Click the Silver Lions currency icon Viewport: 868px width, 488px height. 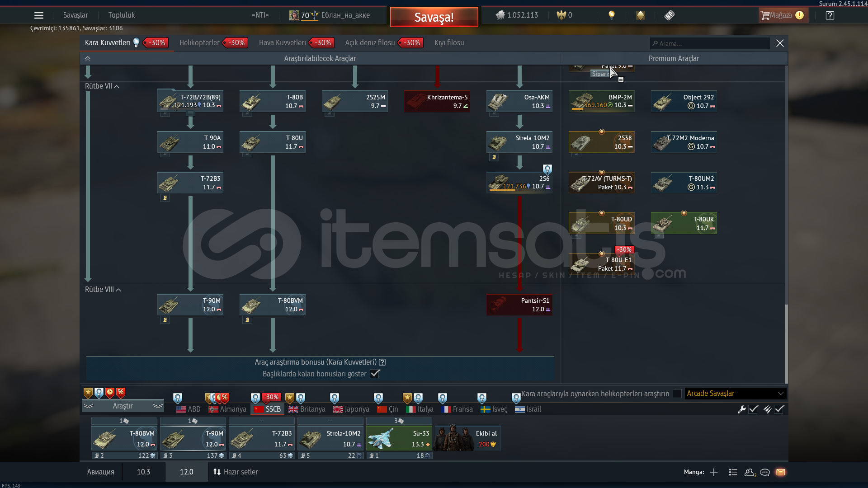500,15
